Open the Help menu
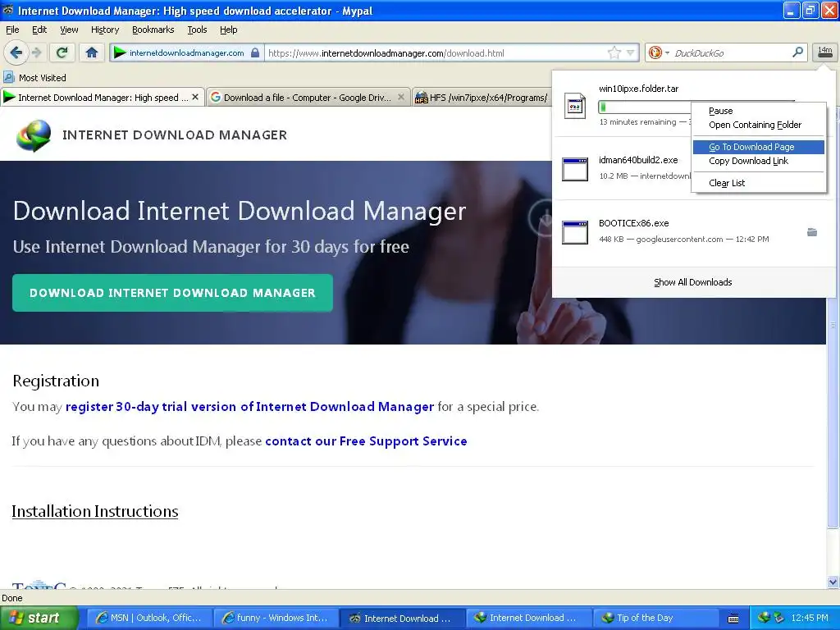Image resolution: width=840 pixels, height=630 pixels. coord(228,30)
